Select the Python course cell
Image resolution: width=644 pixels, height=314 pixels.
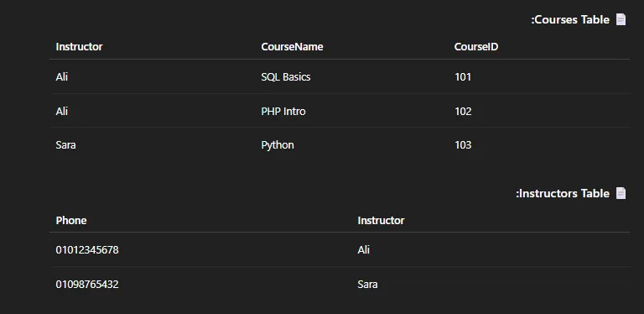pyautogui.click(x=278, y=145)
